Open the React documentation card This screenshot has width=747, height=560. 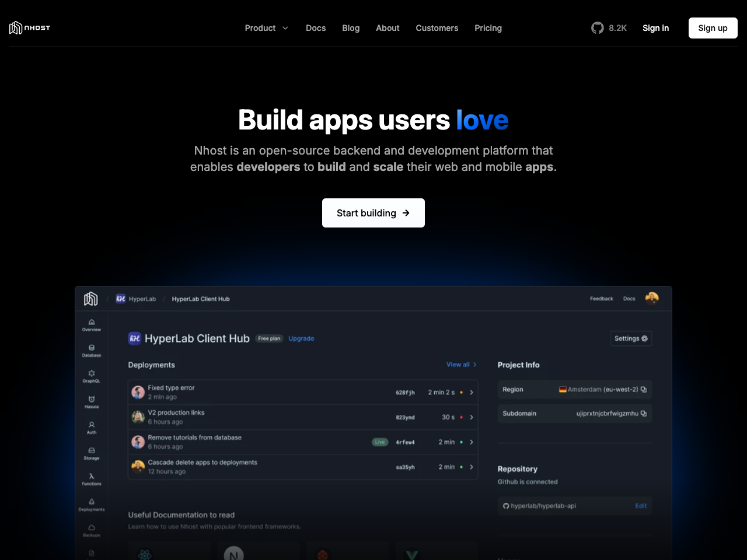click(169, 551)
